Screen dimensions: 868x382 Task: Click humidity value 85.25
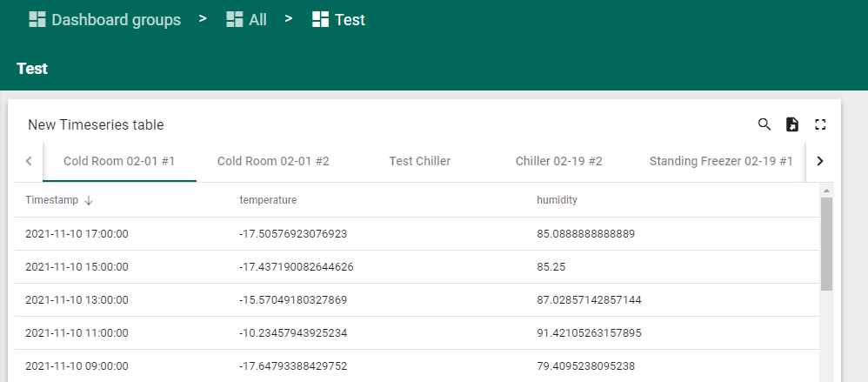tap(551, 267)
